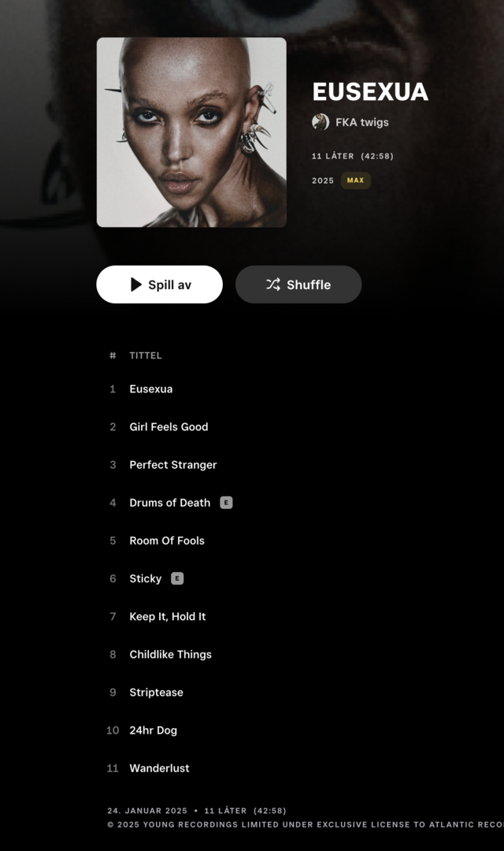Open the FKA twigs artist page link
Screen dimensions: 504x851
362,122
